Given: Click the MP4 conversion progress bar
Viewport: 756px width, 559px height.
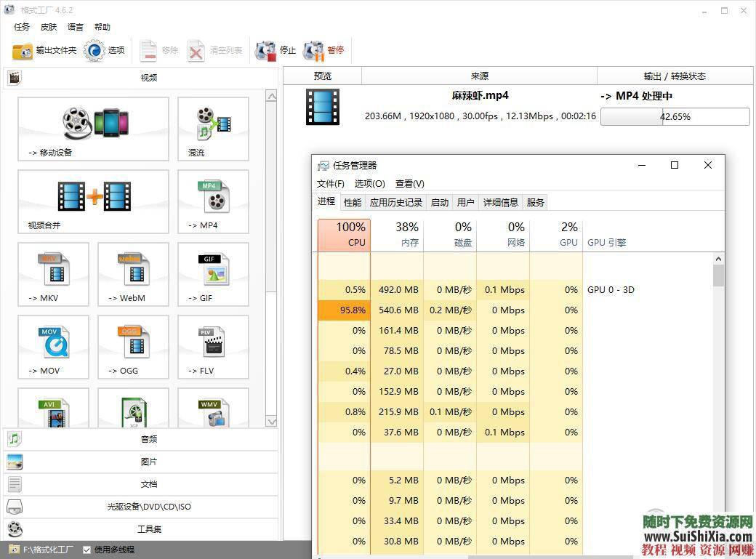Looking at the screenshot, I should [x=675, y=116].
